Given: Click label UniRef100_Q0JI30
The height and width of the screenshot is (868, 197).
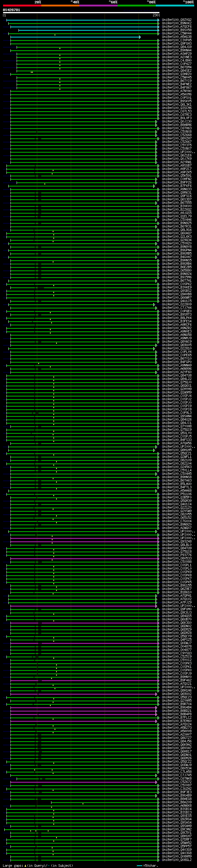Looking at the screenshot, I should point(177,122).
